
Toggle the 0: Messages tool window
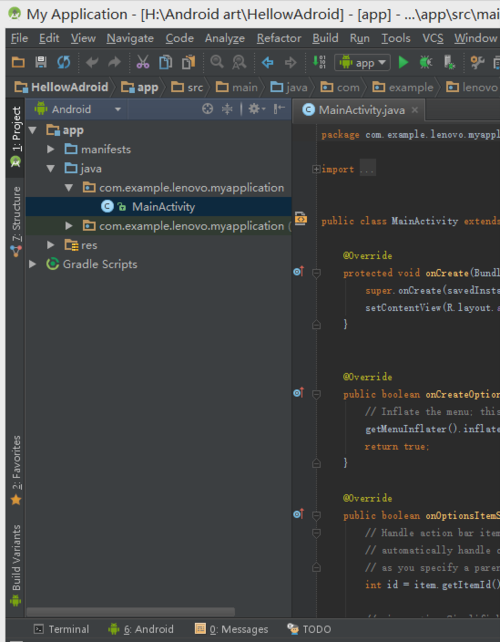click(232, 629)
